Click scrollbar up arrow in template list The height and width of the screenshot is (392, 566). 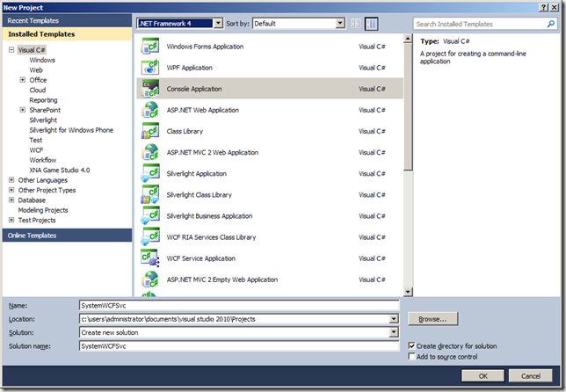click(408, 39)
